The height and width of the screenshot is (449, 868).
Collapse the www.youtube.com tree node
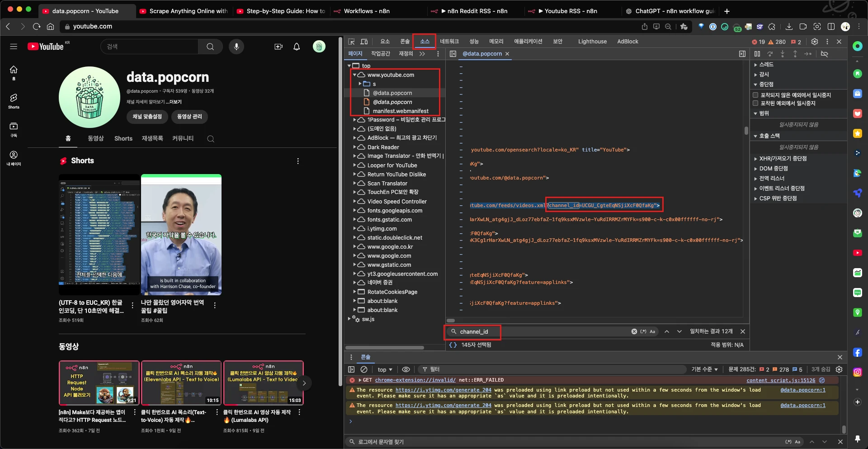tap(355, 75)
